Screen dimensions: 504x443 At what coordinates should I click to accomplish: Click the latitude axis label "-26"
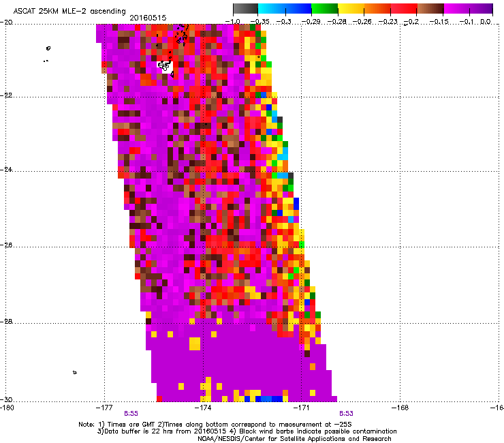[6, 245]
